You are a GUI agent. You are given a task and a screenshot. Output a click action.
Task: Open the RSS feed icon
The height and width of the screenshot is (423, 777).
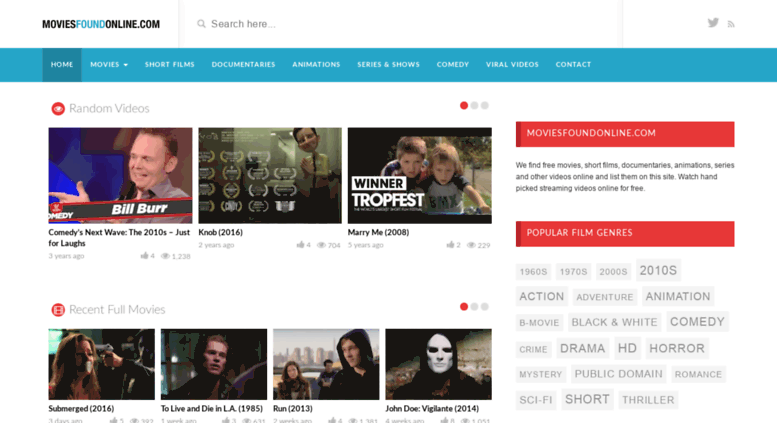(731, 24)
